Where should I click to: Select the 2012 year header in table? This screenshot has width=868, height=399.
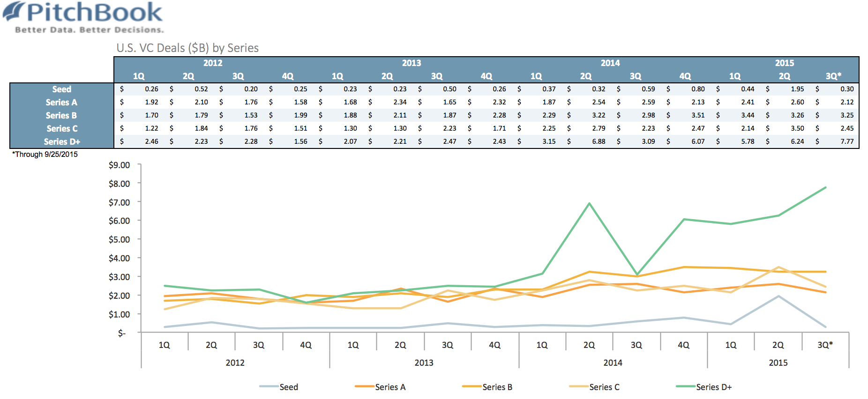pyautogui.click(x=213, y=63)
